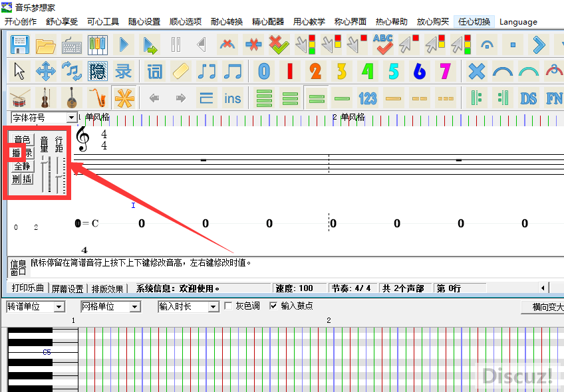Viewport: 564px width, 392px height.
Task: Click the 插 insert button
Action: pos(27,179)
